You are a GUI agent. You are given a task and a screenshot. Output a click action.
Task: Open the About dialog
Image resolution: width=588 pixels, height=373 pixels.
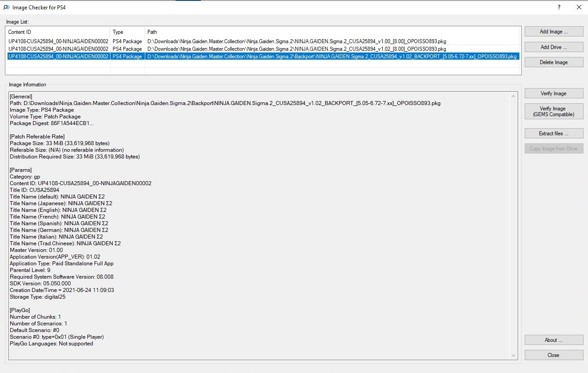(554, 340)
